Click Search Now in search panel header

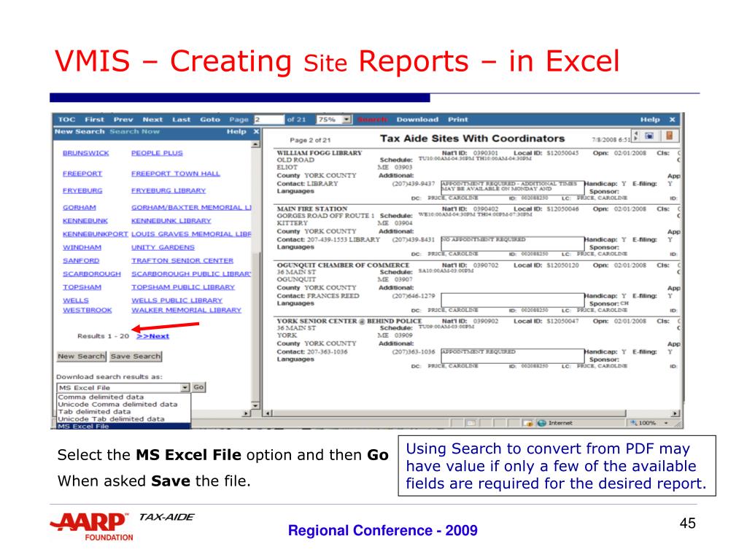(134, 131)
